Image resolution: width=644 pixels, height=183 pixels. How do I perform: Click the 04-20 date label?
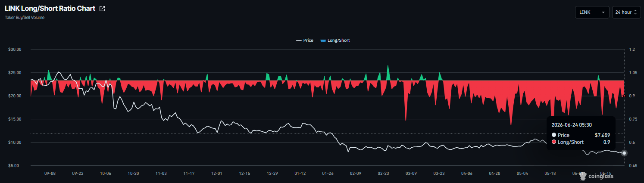click(495, 174)
